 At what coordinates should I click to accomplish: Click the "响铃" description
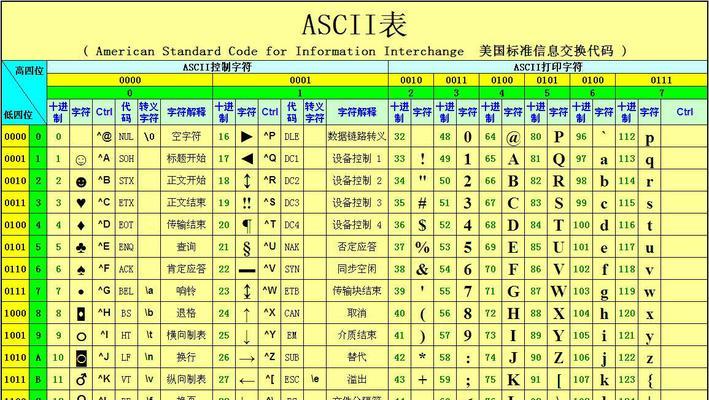coord(186,291)
